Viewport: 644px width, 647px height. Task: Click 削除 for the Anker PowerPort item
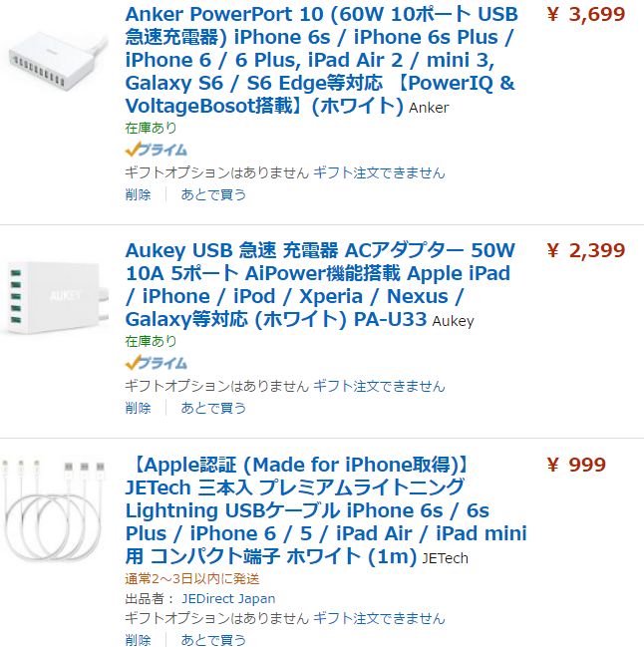coord(139,194)
